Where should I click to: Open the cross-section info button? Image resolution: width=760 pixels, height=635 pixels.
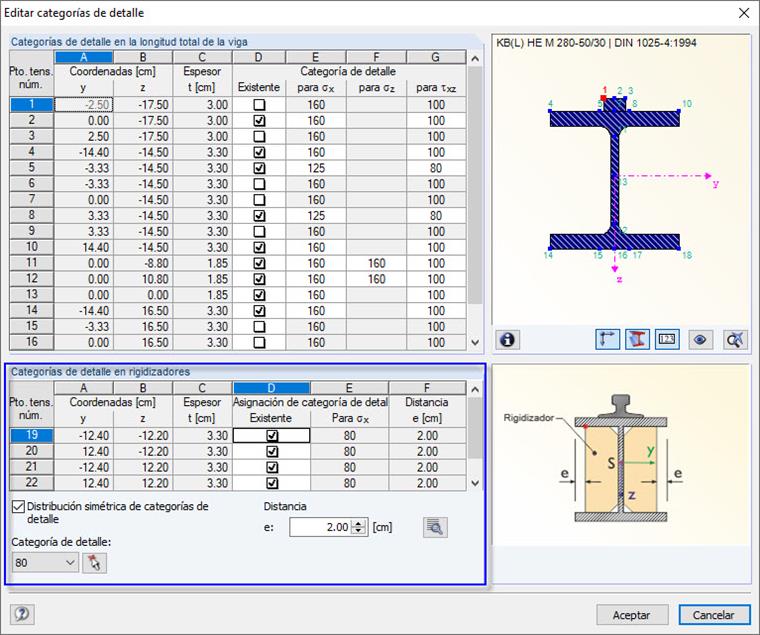[507, 339]
